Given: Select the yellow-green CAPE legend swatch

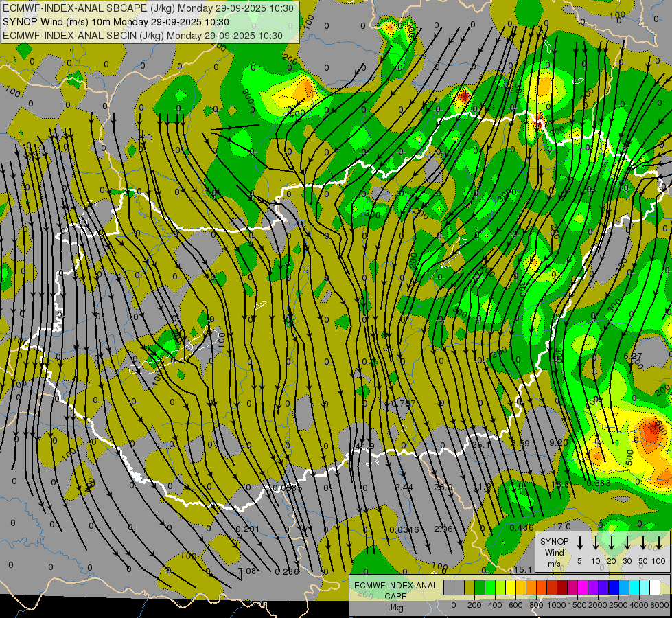Looking at the screenshot, I should (x=500, y=587).
